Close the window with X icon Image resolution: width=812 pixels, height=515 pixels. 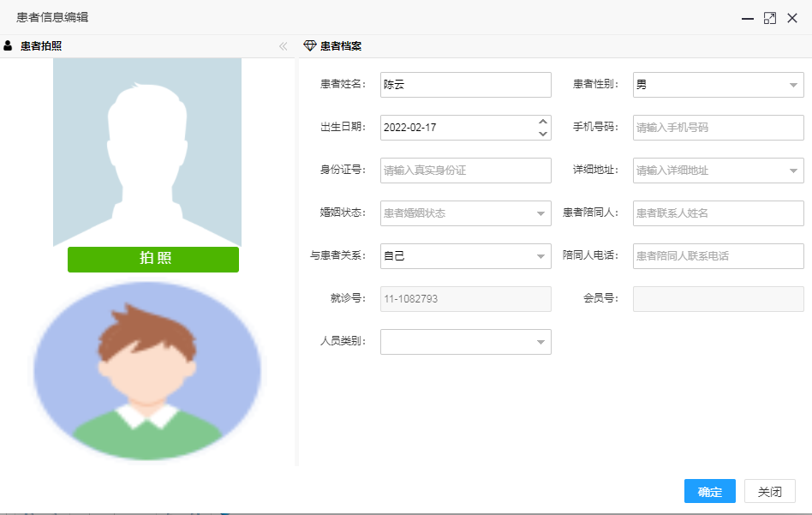tap(792, 18)
